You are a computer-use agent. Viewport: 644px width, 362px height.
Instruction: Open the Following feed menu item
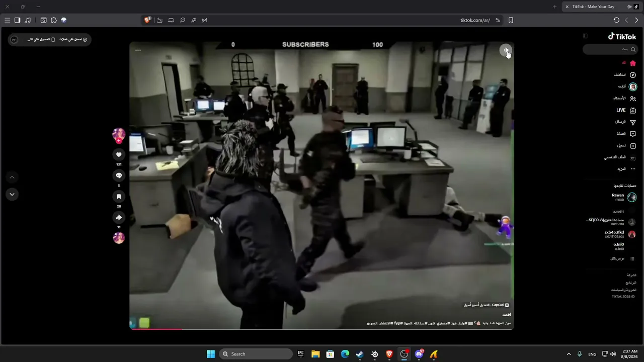(627, 86)
